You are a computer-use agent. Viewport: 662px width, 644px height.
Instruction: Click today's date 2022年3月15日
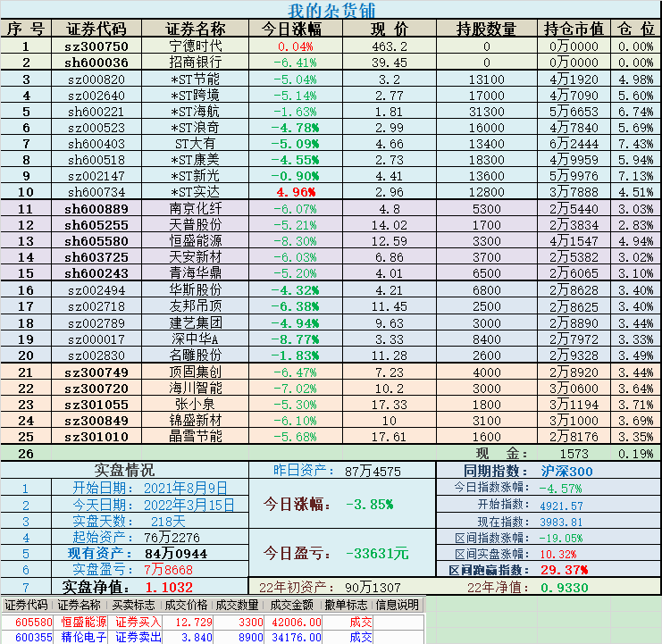189,505
